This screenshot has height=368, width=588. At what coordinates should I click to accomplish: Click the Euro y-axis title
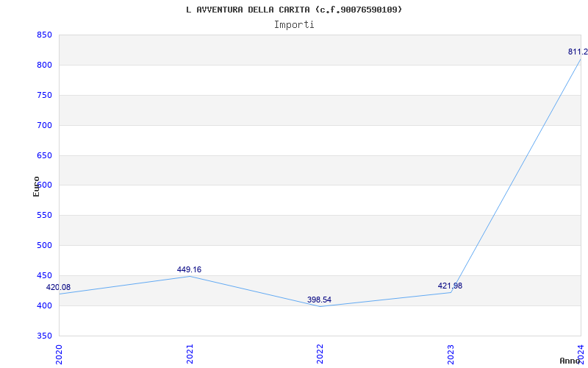point(36,186)
